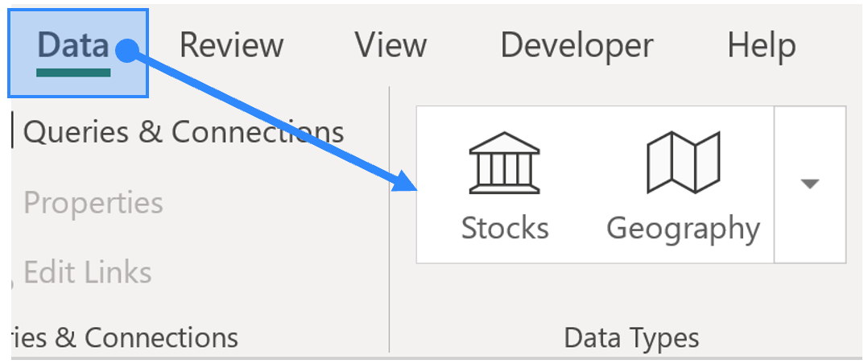This screenshot has width=868, height=364.
Task: Click the green underline beneath Data
Action: (x=73, y=72)
